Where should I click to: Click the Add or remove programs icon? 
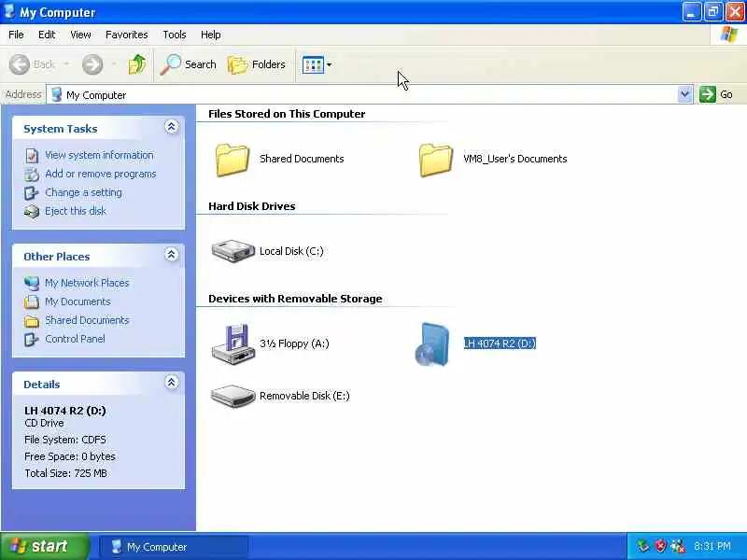(x=32, y=175)
